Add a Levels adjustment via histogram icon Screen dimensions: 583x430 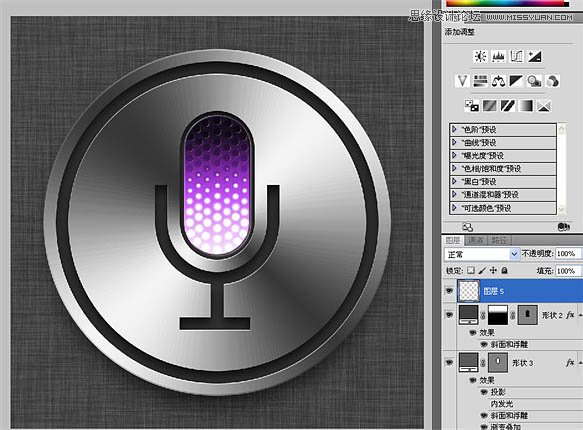[498, 56]
